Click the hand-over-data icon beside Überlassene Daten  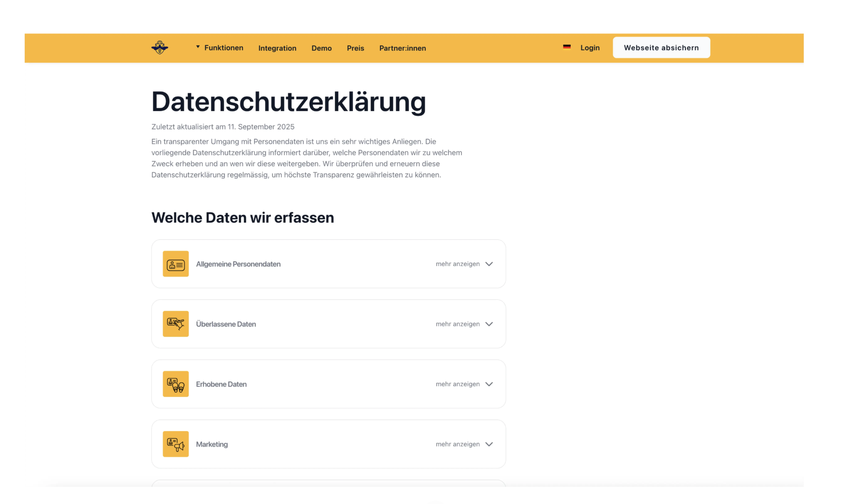point(176,324)
